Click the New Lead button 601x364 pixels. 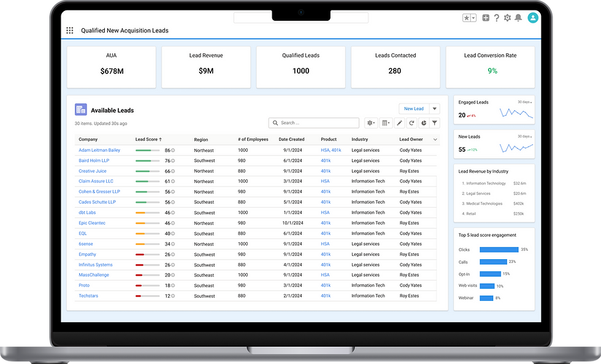click(x=414, y=109)
